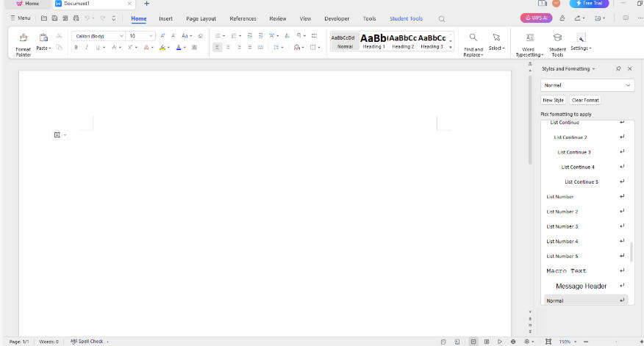Open the View tab
Screen dimensions: 644x346
[305, 18]
